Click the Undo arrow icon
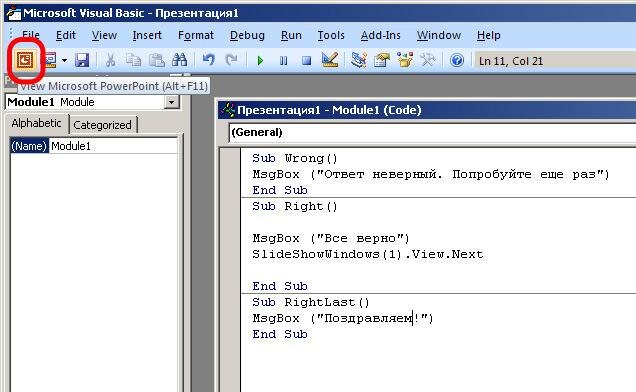 pyautogui.click(x=208, y=60)
